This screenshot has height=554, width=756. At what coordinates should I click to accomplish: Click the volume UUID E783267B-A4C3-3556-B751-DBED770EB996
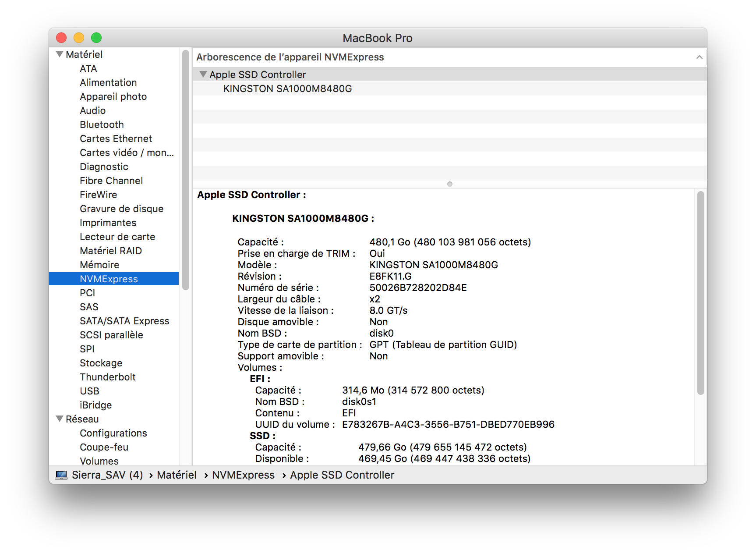(448, 424)
